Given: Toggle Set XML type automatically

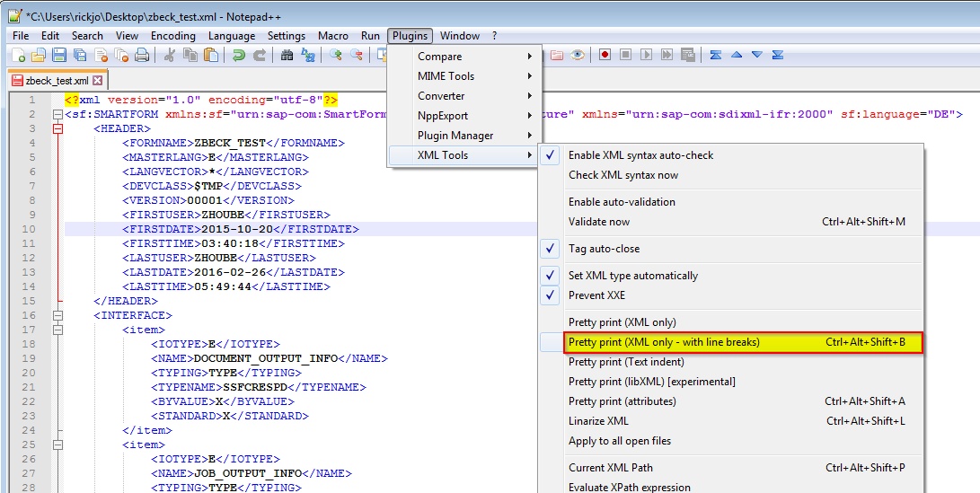Looking at the screenshot, I should click(731, 276).
